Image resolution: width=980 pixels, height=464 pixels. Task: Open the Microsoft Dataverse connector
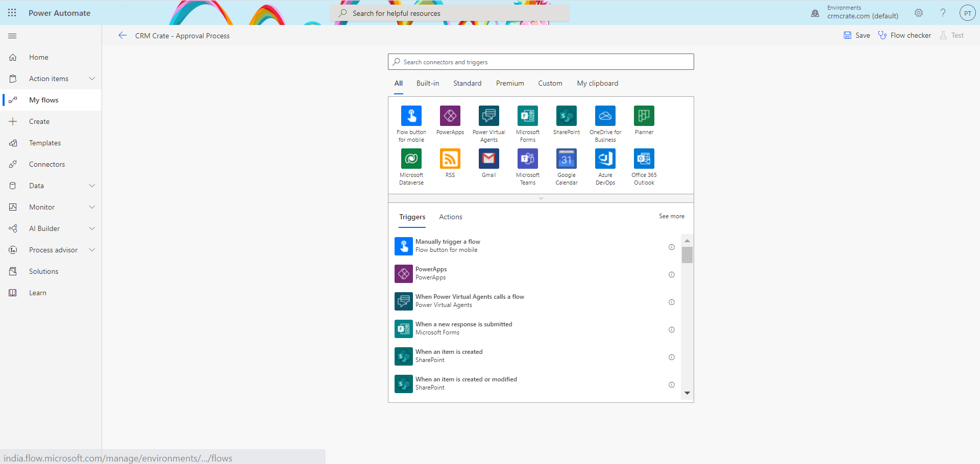tap(411, 159)
